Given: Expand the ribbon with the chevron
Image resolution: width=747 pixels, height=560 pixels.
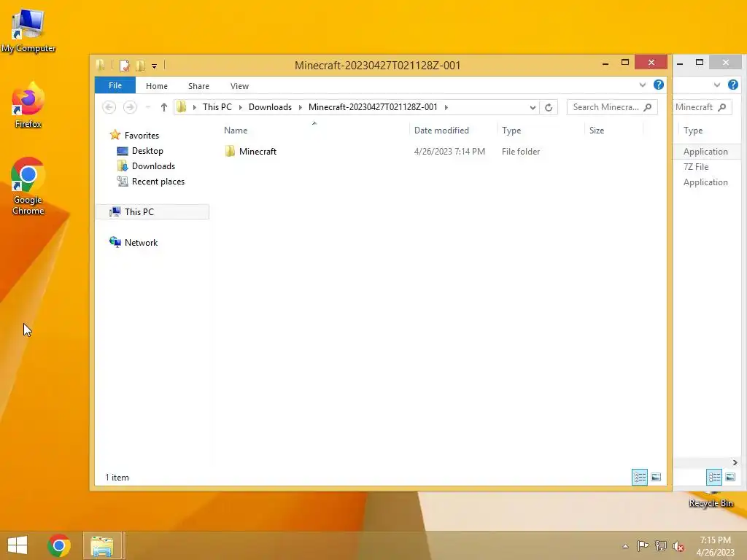Looking at the screenshot, I should 643,85.
